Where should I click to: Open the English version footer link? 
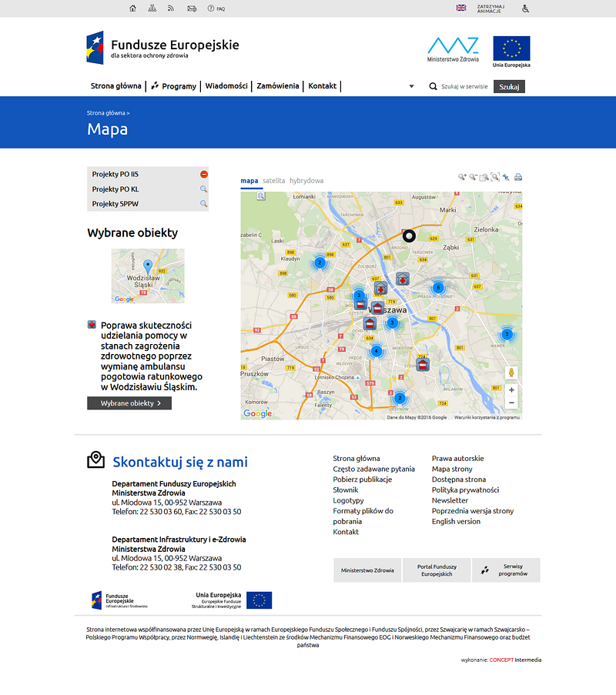pos(456,522)
